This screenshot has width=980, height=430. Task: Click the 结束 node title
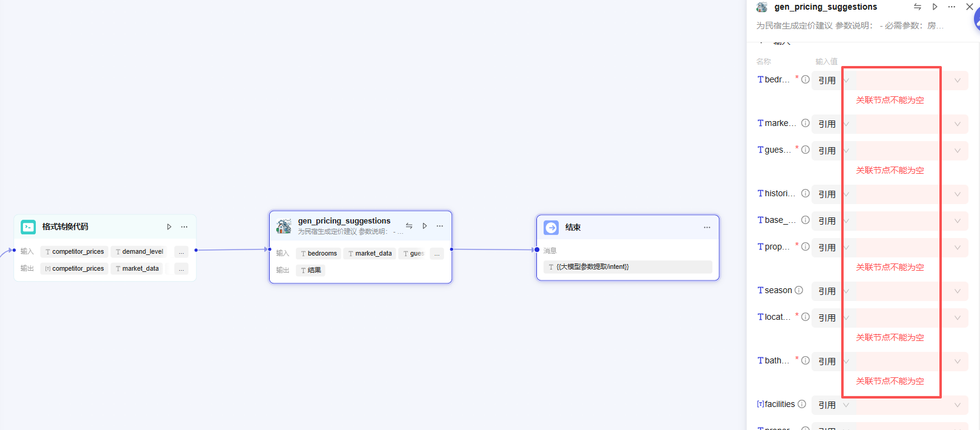click(x=573, y=227)
